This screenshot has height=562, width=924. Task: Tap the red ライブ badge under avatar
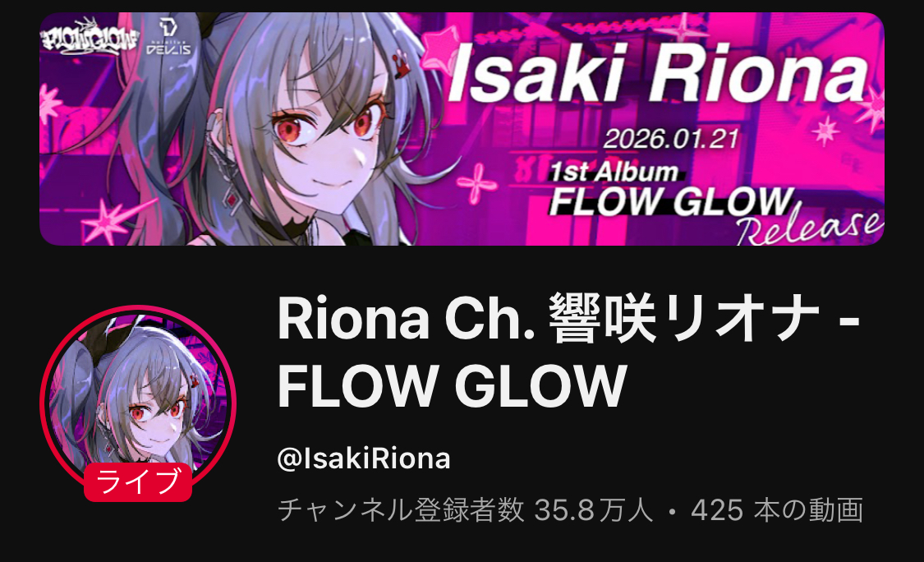pyautogui.click(x=138, y=481)
